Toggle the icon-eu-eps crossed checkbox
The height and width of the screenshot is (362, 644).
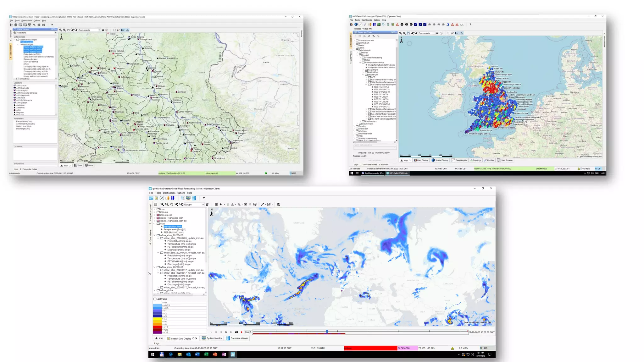click(x=158, y=215)
